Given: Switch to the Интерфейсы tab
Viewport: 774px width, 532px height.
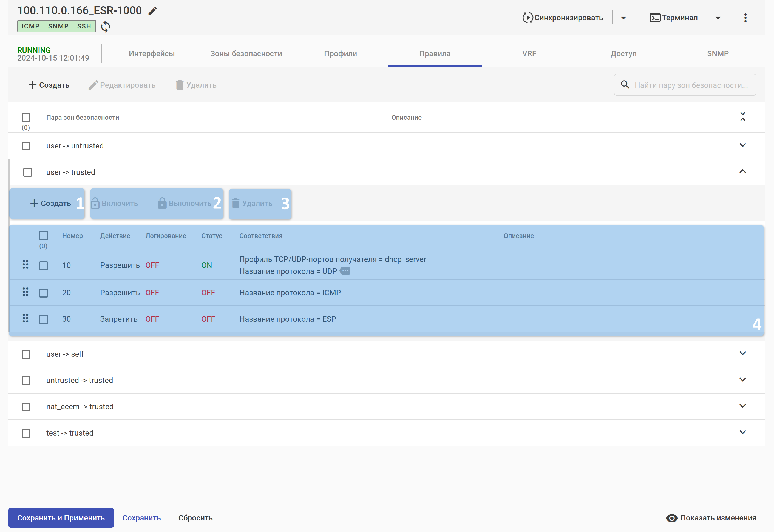Looking at the screenshot, I should point(151,54).
